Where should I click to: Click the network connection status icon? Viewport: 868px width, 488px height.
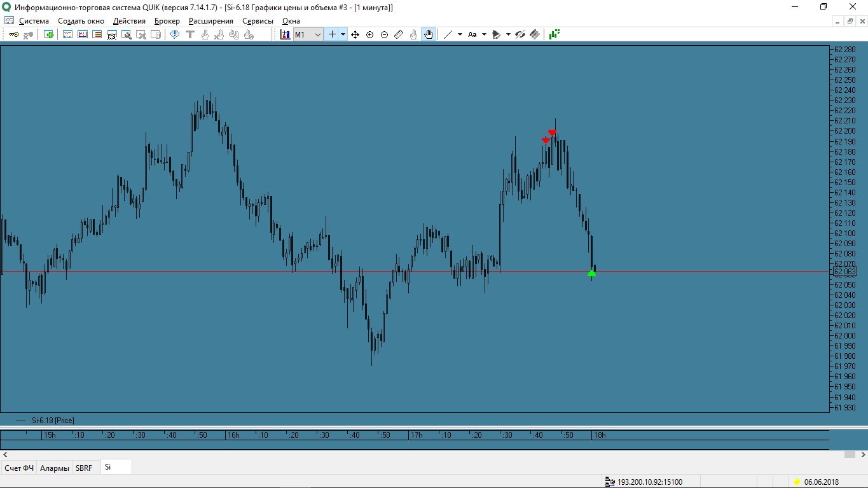pos(610,482)
